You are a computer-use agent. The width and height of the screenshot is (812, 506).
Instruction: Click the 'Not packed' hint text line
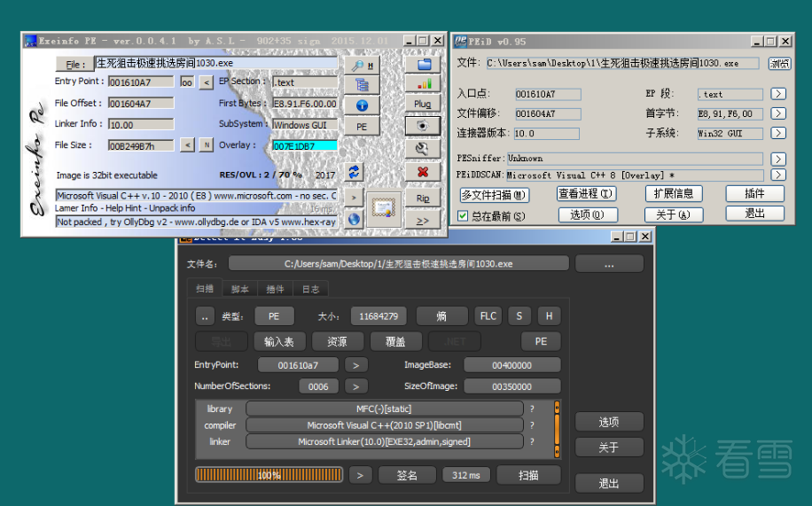tap(197, 222)
